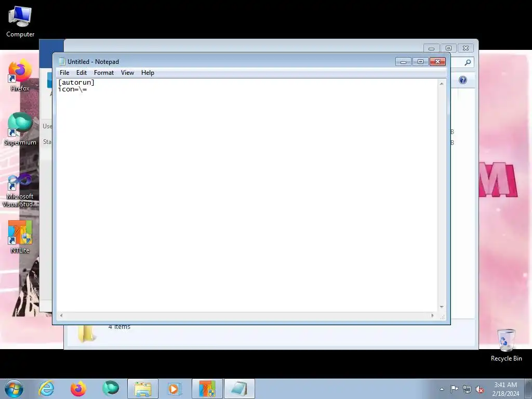Image resolution: width=532 pixels, height=399 pixels.
Task: Launch Internet Explorer from the taskbar
Action: pyautogui.click(x=46, y=389)
